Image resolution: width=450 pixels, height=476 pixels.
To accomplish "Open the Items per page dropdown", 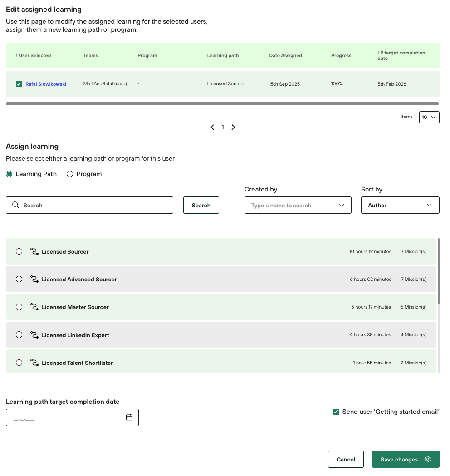I will click(x=429, y=117).
